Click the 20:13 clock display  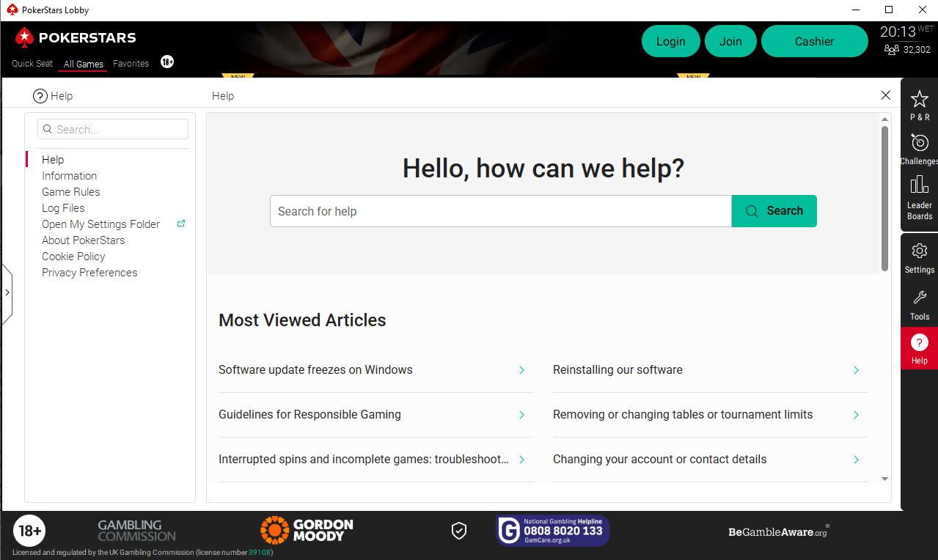[898, 32]
